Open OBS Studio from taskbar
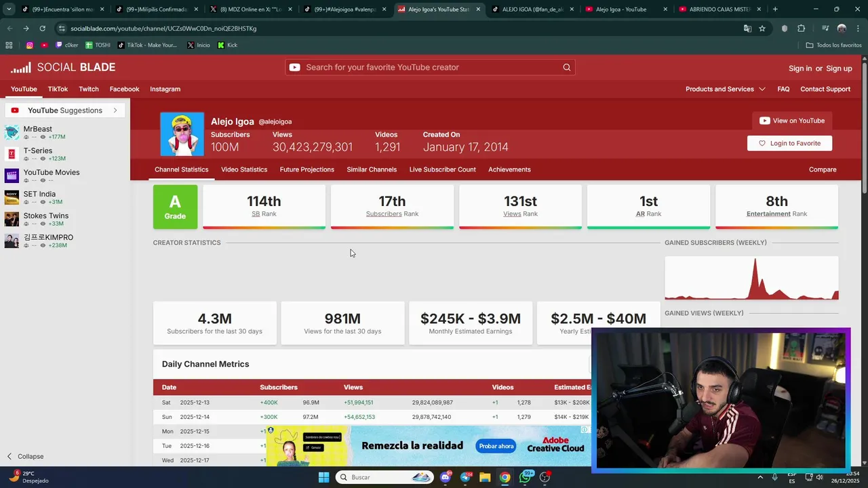The height and width of the screenshot is (488, 868). (x=545, y=477)
